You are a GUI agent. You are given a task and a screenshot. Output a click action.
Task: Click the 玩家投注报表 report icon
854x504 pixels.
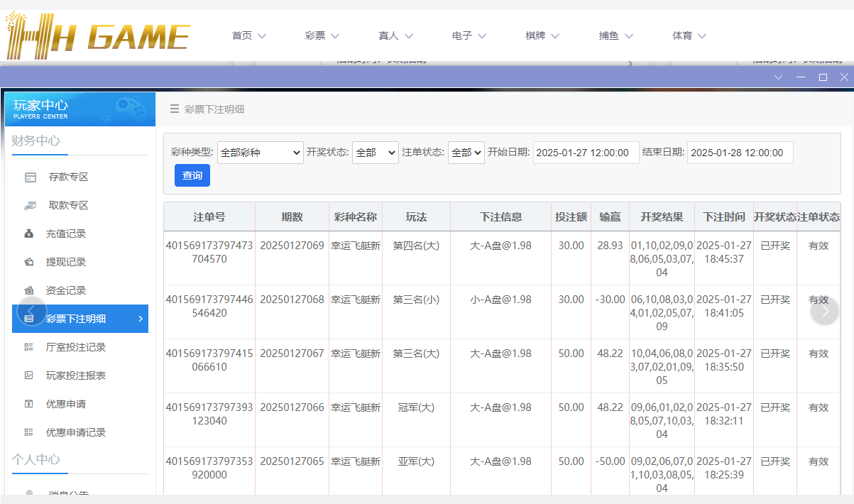28,375
